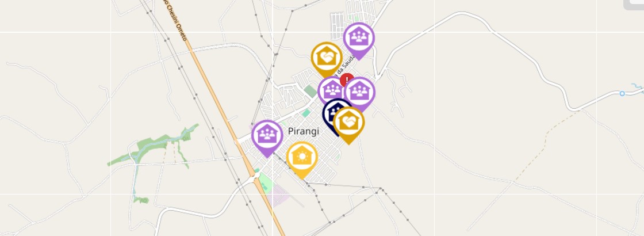Click the small blue circle on the eastern road
644x236 pixels.
tap(622, 94)
